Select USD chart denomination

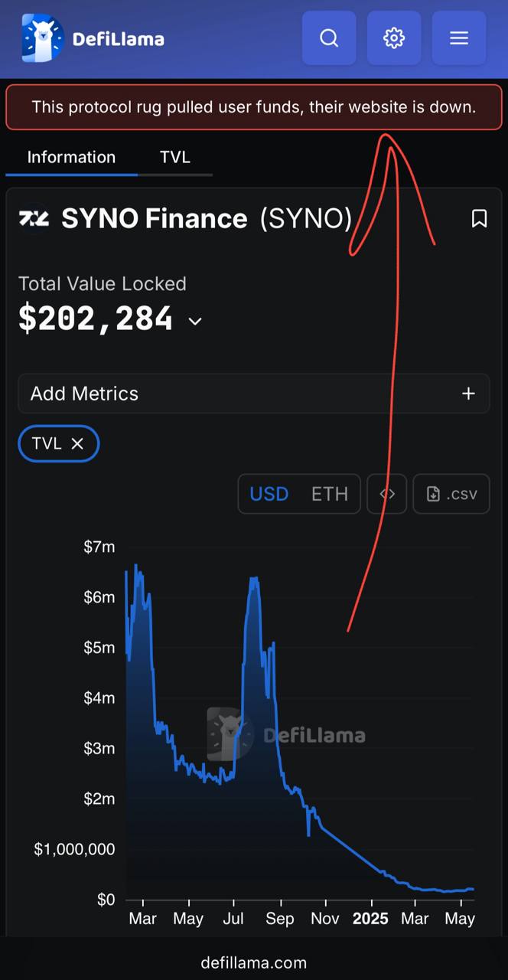269,494
